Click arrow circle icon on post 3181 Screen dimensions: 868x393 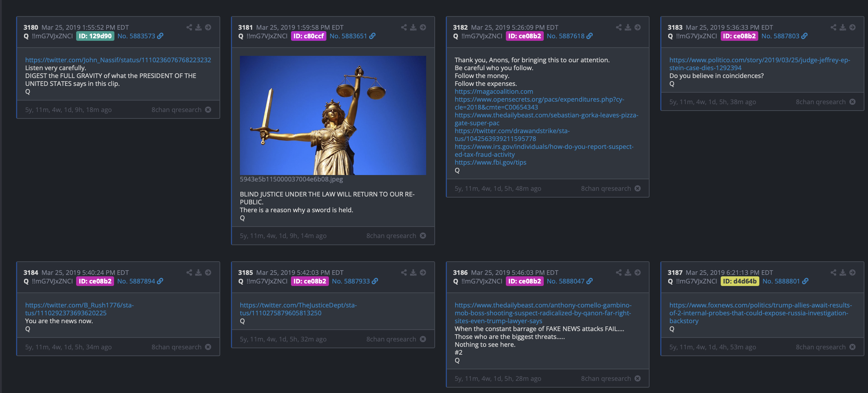point(423,27)
